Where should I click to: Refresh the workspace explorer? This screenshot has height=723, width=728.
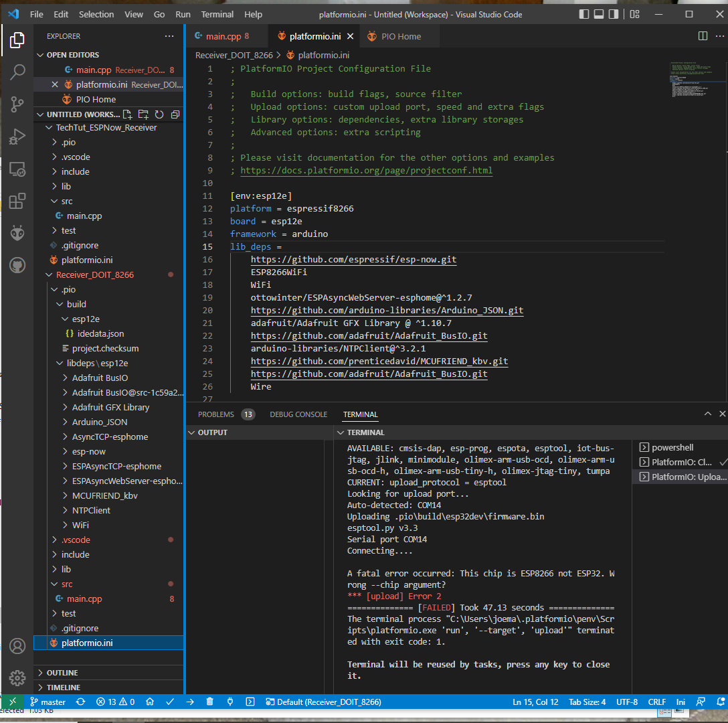pos(159,114)
